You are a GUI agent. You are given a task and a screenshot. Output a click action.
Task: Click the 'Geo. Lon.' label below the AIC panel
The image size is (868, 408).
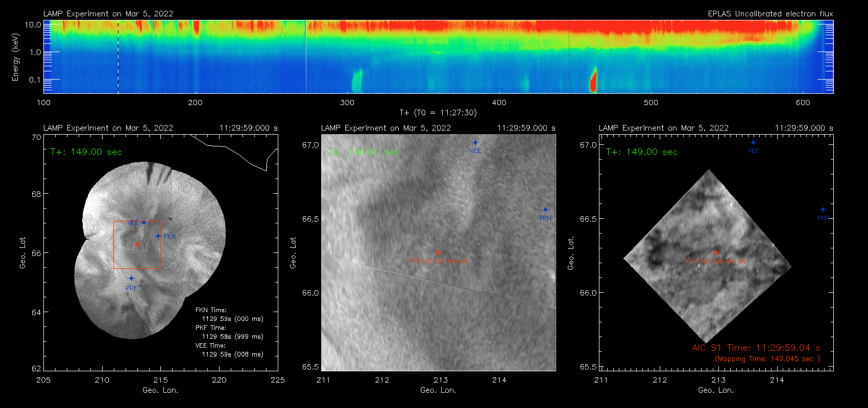point(716,390)
